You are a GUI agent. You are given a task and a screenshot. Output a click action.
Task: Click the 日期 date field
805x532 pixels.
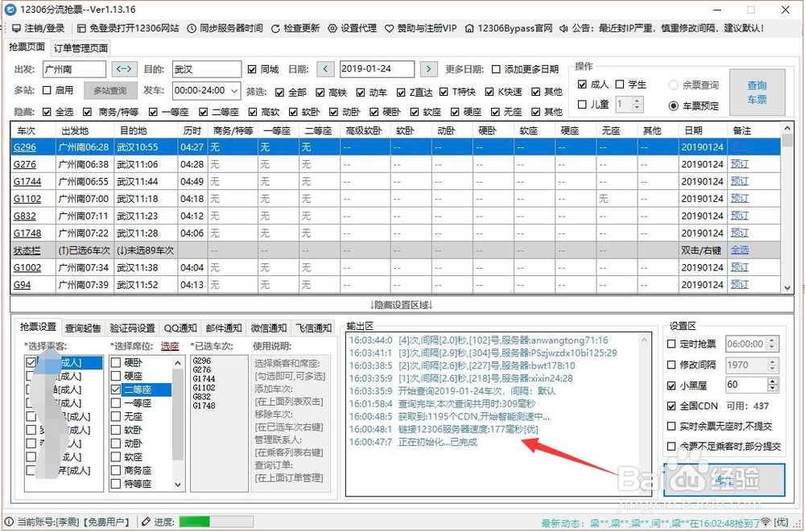(x=377, y=68)
